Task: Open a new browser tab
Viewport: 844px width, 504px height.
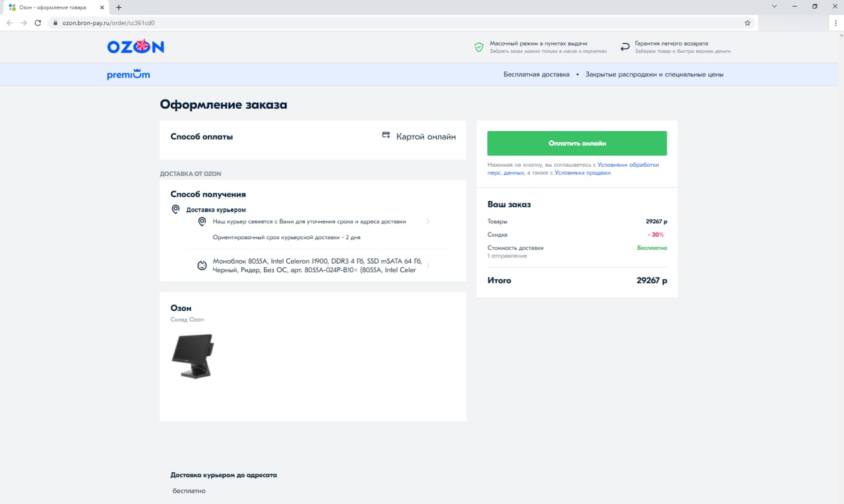Action: click(119, 7)
